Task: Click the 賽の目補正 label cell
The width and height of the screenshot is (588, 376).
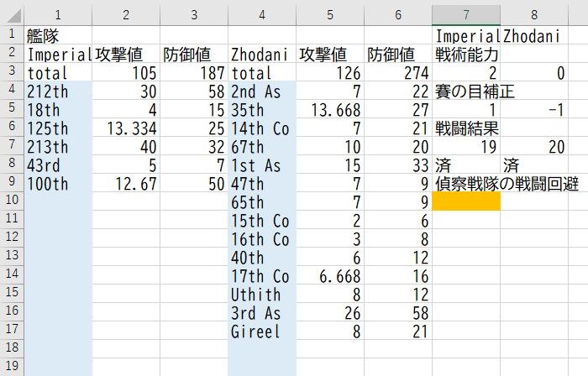Action: pyautogui.click(x=466, y=91)
